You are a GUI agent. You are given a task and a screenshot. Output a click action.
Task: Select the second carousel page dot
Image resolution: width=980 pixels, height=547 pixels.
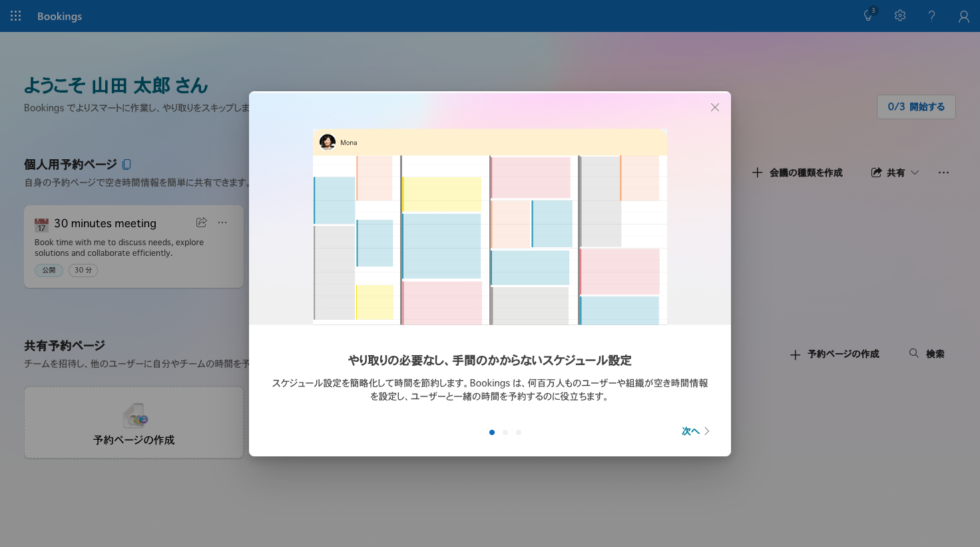[x=505, y=432]
